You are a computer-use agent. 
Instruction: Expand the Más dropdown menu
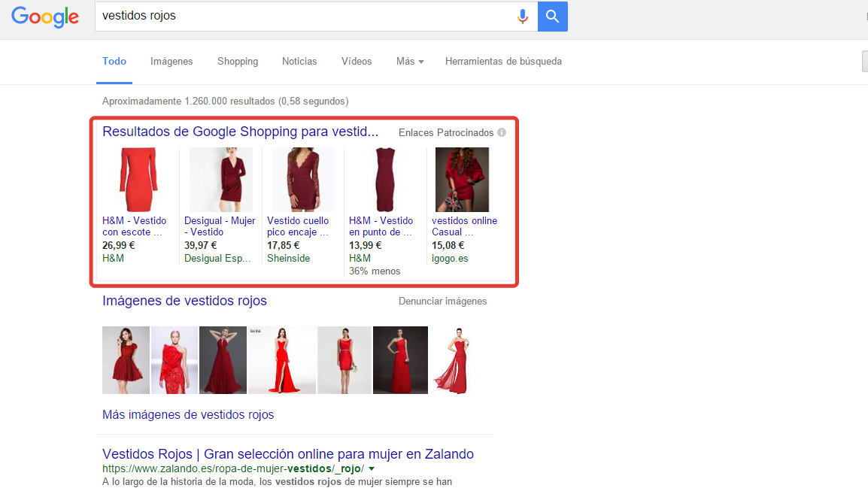pos(410,62)
